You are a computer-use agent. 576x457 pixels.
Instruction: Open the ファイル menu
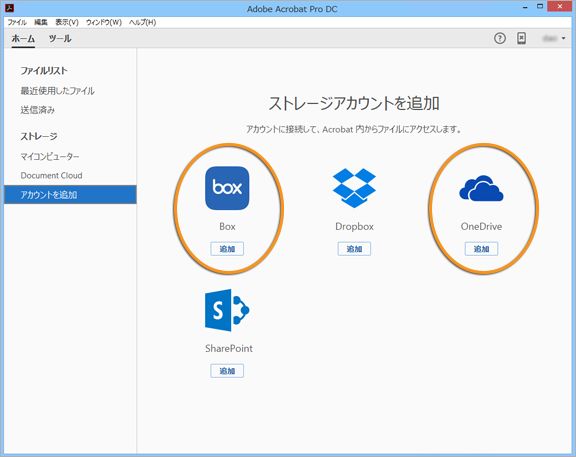[x=17, y=22]
